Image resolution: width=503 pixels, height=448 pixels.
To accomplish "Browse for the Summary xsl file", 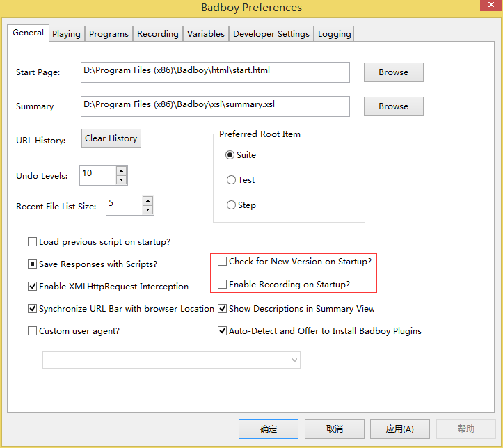I will (x=394, y=106).
